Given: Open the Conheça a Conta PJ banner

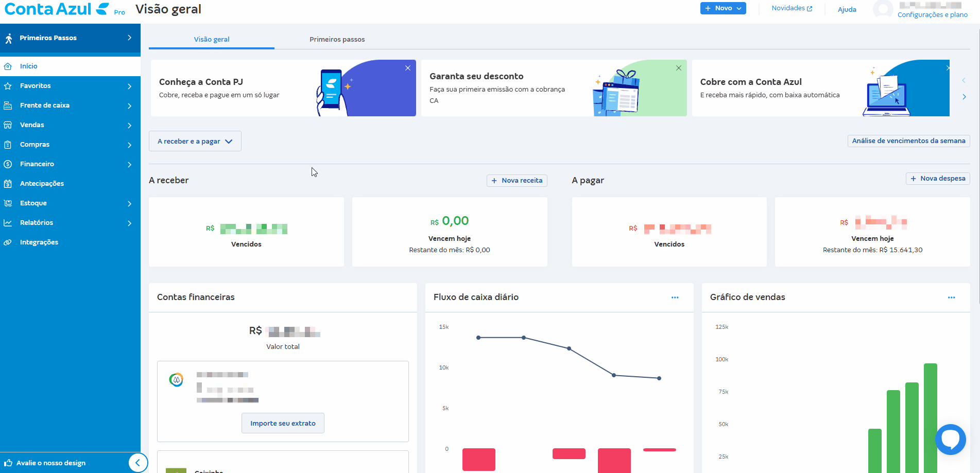Looking at the screenshot, I should (x=283, y=88).
